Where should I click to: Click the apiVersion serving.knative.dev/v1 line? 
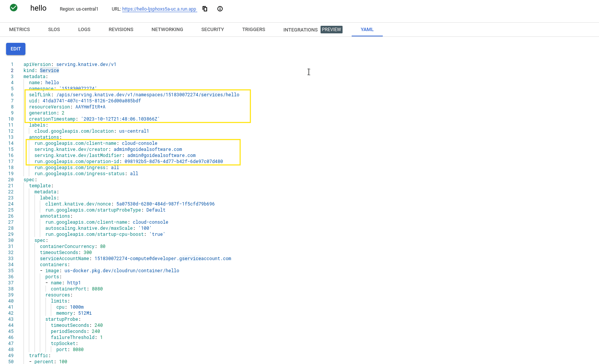70,64
